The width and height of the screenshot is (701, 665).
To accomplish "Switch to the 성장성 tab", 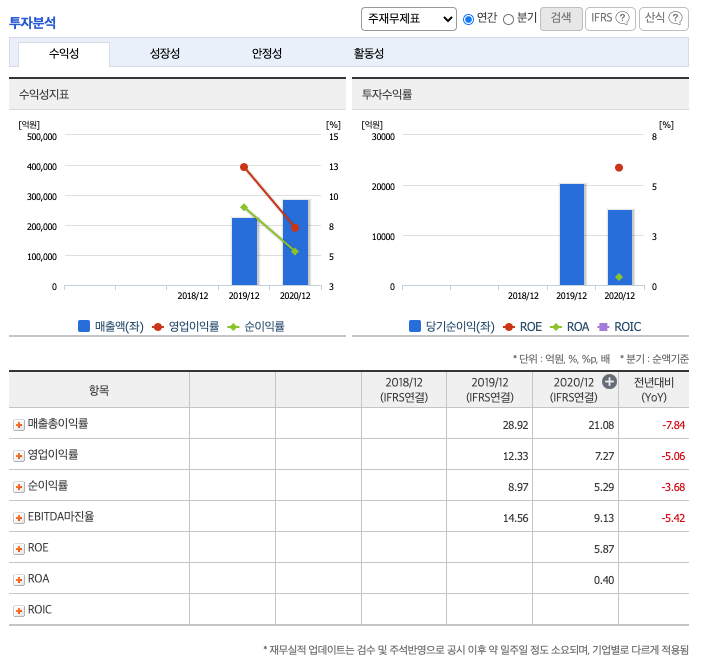I will pyautogui.click(x=165, y=54).
